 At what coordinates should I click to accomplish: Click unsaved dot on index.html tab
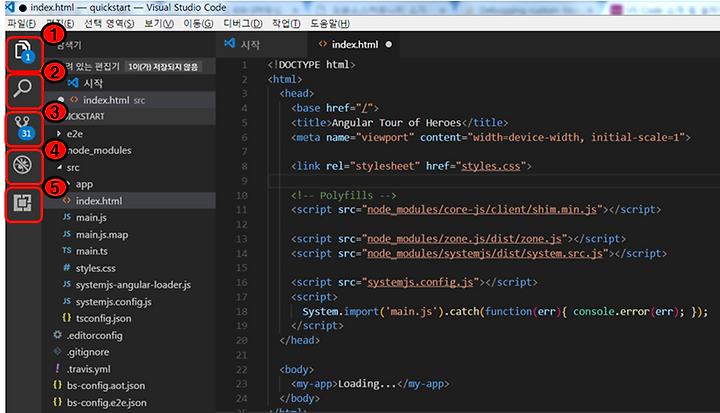[x=389, y=45]
